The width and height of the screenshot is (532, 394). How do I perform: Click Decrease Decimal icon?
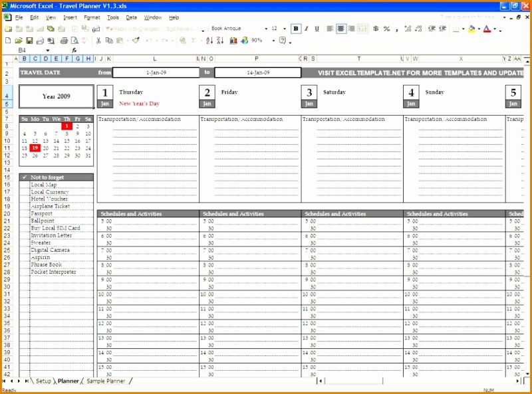click(x=418, y=29)
